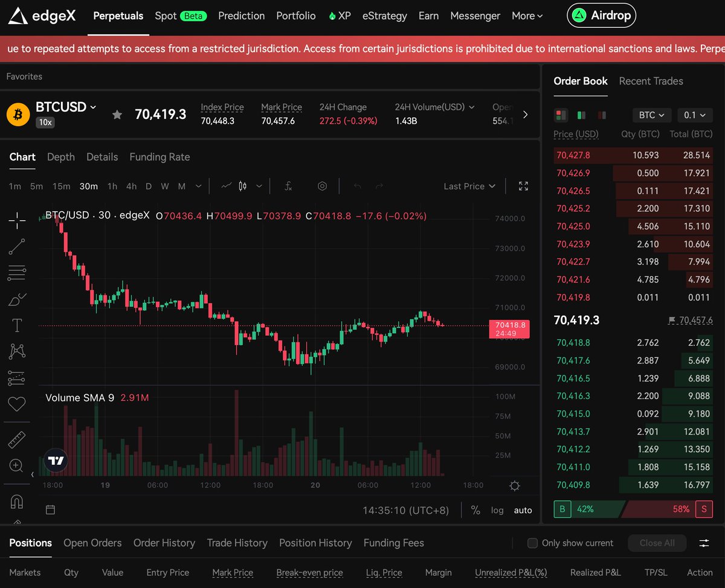Activate the zoom in tool
Viewport: 725px width, 588px height.
(17, 466)
